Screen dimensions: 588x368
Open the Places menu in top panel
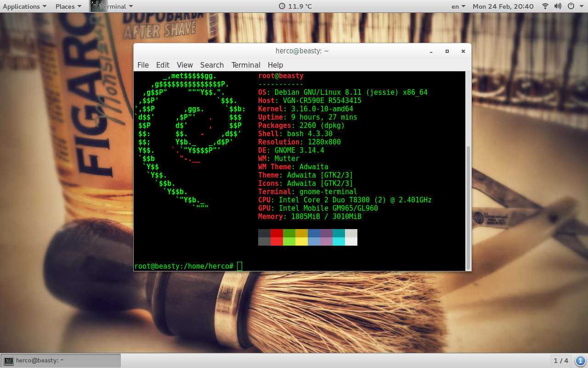pos(68,6)
